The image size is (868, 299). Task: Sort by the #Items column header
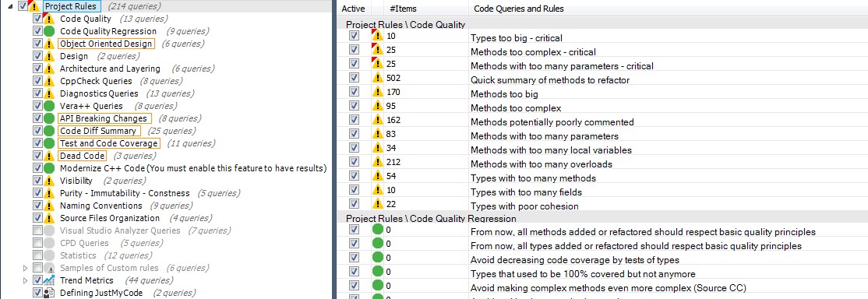tap(404, 9)
